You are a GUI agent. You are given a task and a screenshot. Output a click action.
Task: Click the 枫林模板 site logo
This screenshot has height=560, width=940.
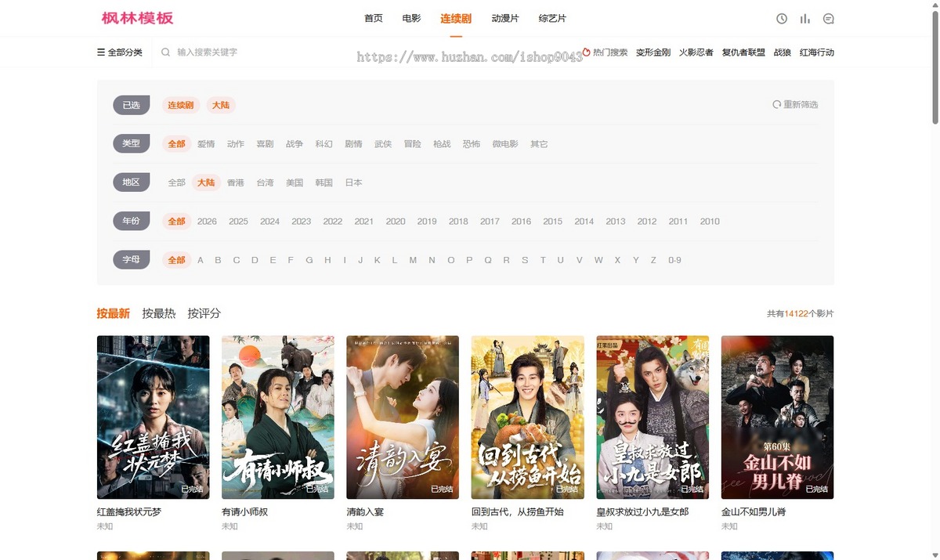tap(138, 18)
